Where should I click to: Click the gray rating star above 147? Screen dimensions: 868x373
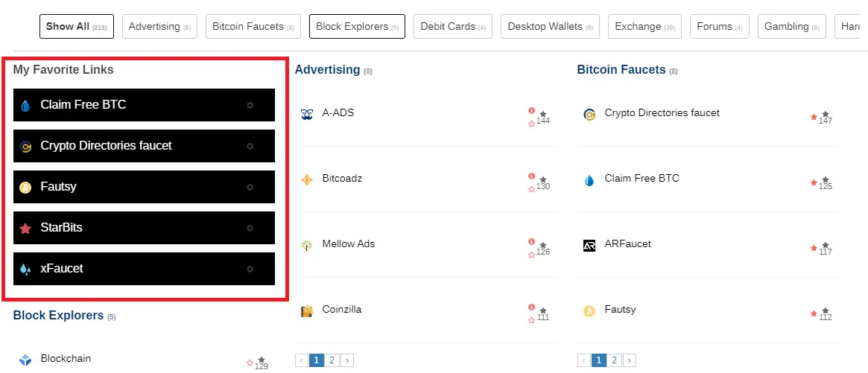click(826, 113)
